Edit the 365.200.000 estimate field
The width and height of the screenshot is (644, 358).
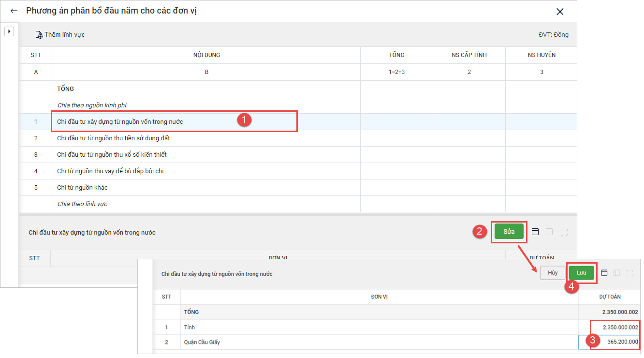(609, 342)
